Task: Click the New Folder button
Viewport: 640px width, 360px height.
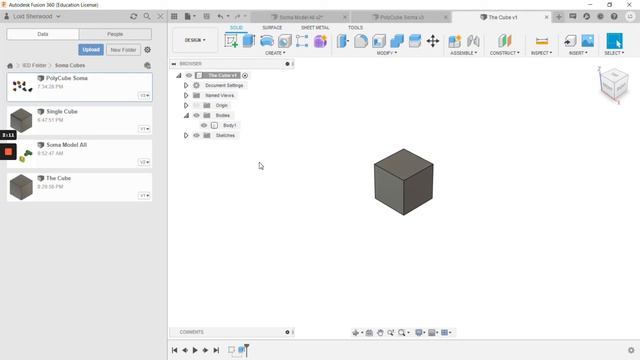Action: 123,50
